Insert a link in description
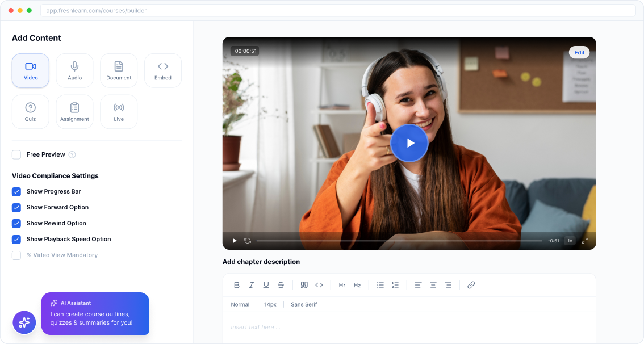This screenshot has height=344, width=644. pos(471,285)
